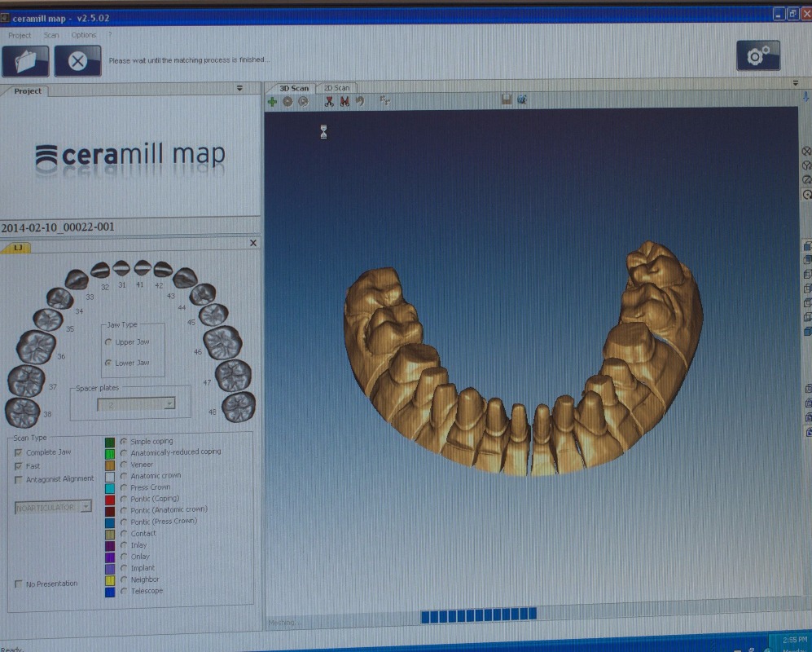812x652 pixels.
Task: Open the settings gears button
Action: tap(757, 55)
